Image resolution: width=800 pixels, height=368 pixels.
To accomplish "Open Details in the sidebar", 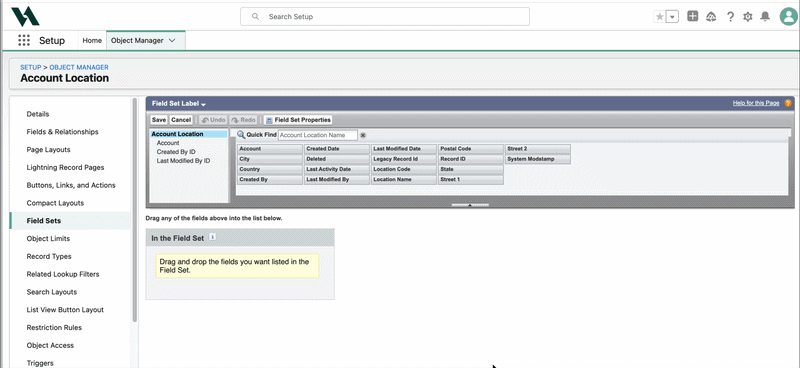I will (x=38, y=114).
